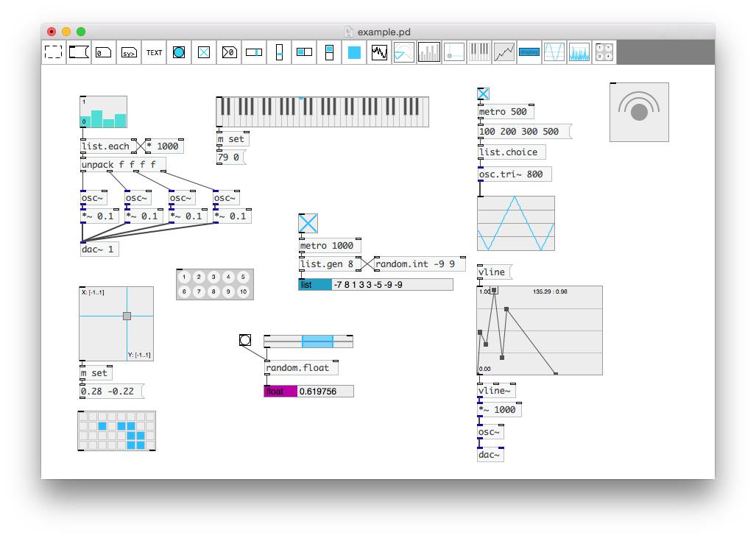Image resolution: width=756 pixels, height=538 pixels.
Task: Select the vertical slider tool
Action: [x=279, y=52]
